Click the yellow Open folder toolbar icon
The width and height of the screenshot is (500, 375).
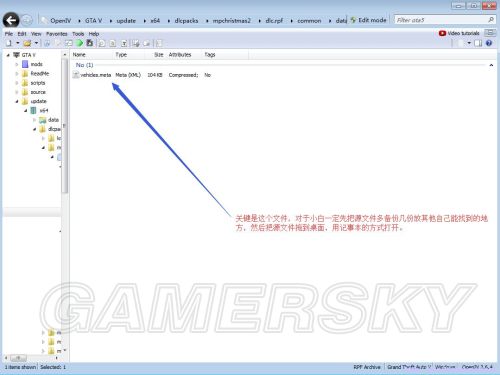(x=27, y=43)
